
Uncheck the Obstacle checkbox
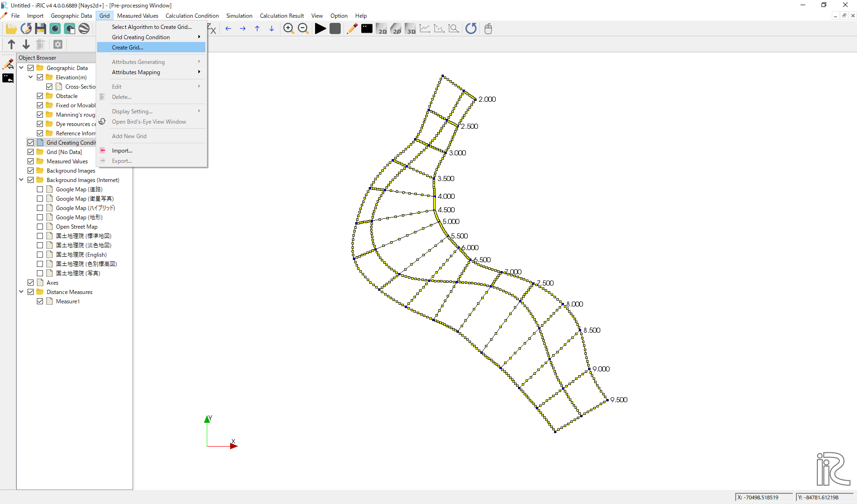coord(40,96)
